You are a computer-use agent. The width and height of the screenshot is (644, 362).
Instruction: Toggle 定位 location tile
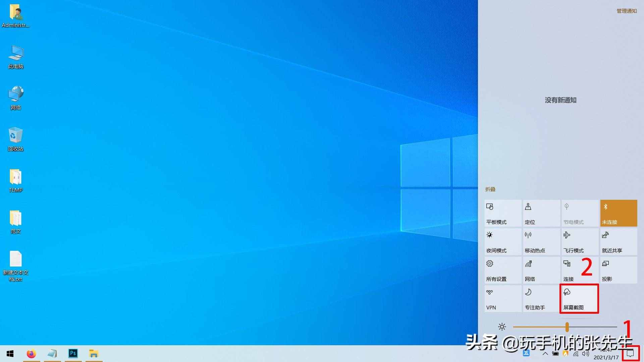tap(541, 213)
